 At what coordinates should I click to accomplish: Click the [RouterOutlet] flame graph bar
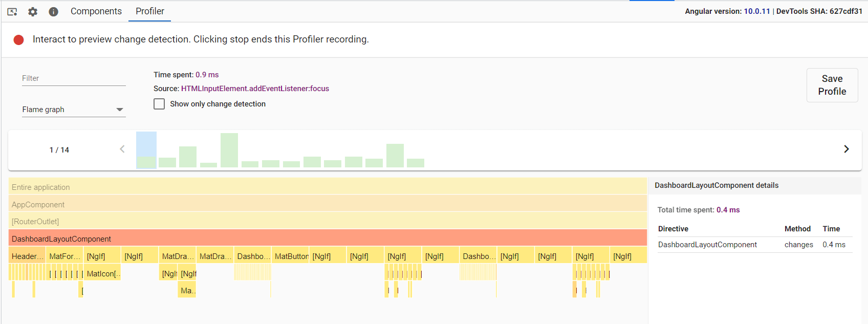[328, 222]
